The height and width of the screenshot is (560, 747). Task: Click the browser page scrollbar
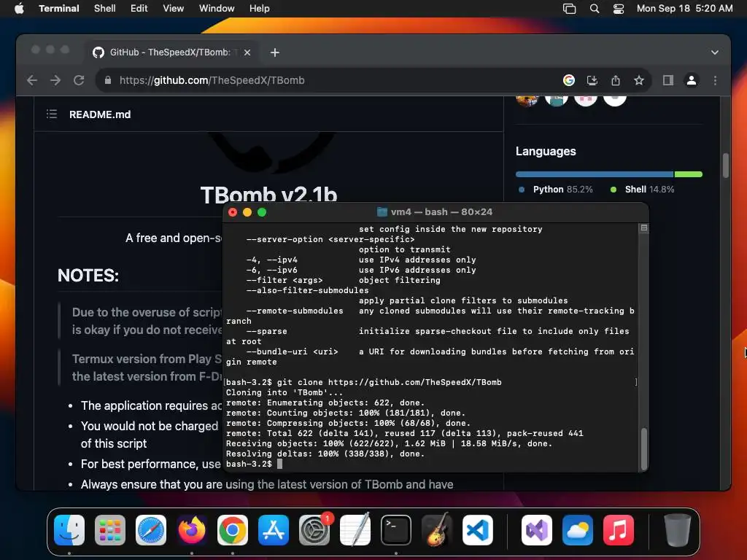click(726, 166)
